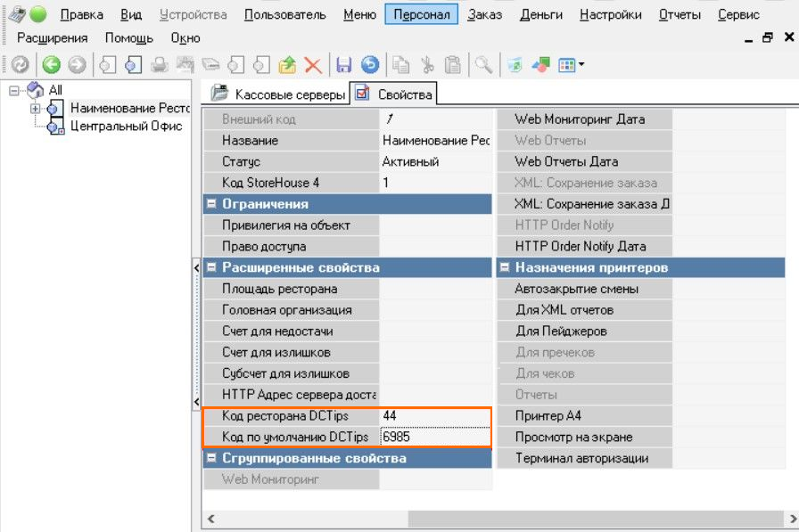Image resolution: width=799 pixels, height=532 pixels.
Task: Open the Персонал menu
Action: click(x=422, y=14)
